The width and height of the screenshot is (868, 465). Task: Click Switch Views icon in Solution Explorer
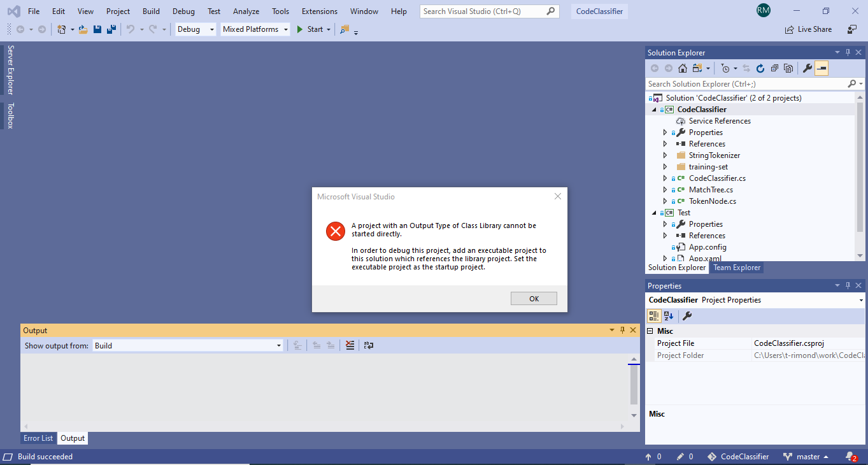(697, 68)
